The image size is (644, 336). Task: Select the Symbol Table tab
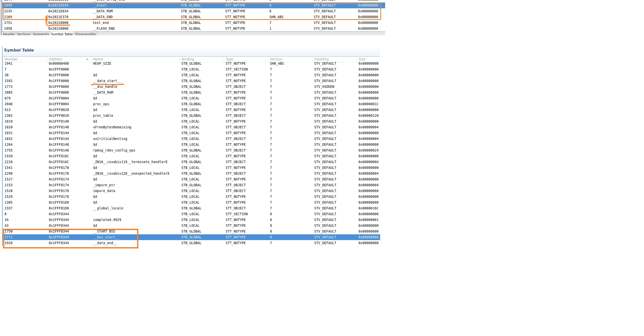[x=62, y=34]
